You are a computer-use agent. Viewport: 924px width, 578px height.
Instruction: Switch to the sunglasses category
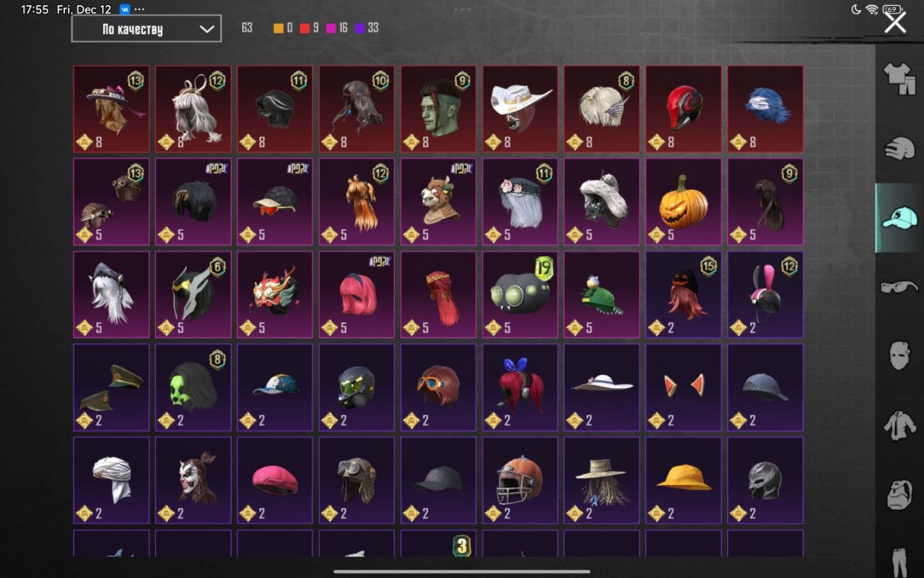pyautogui.click(x=899, y=287)
